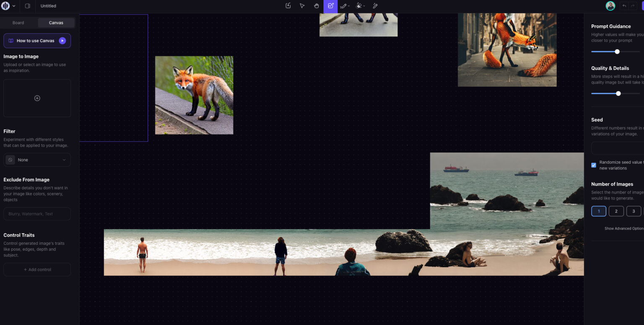644x325 pixels.
Task: Open the Generate image tool
Action: 330,6
